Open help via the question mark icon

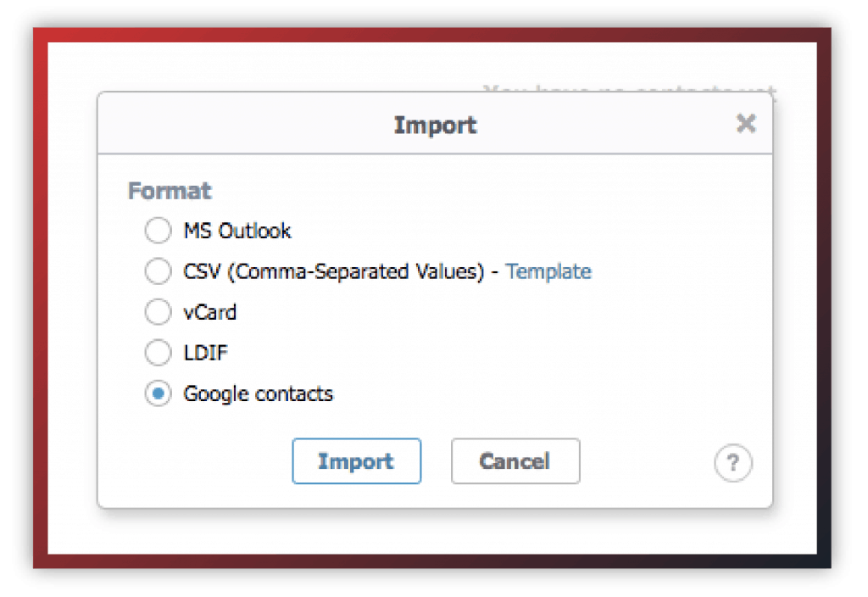tap(732, 462)
